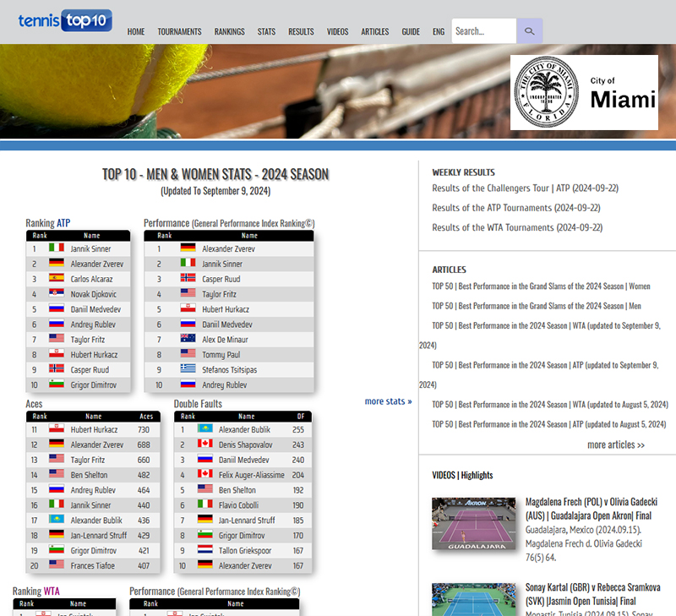Follow the "more stats »" link
676x616 pixels.
[x=388, y=401]
